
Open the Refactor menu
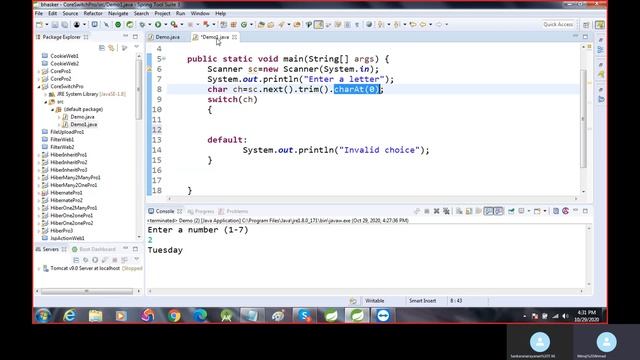(x=93, y=13)
